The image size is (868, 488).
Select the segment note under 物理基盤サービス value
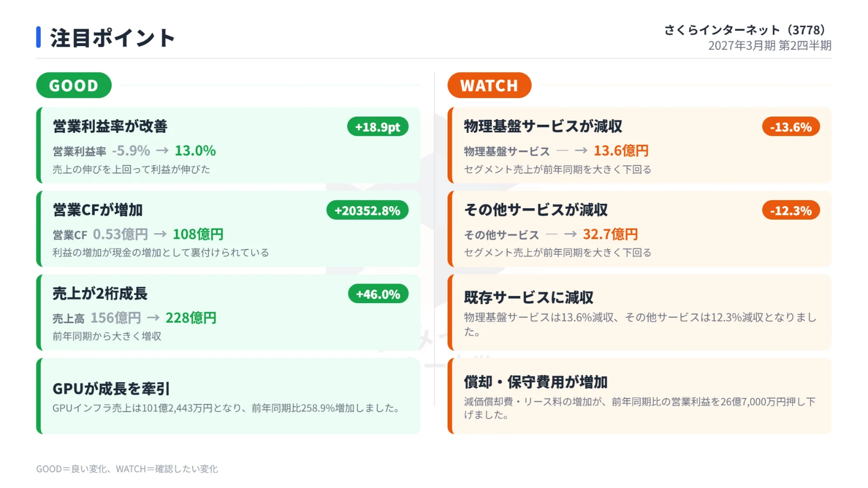tap(558, 169)
